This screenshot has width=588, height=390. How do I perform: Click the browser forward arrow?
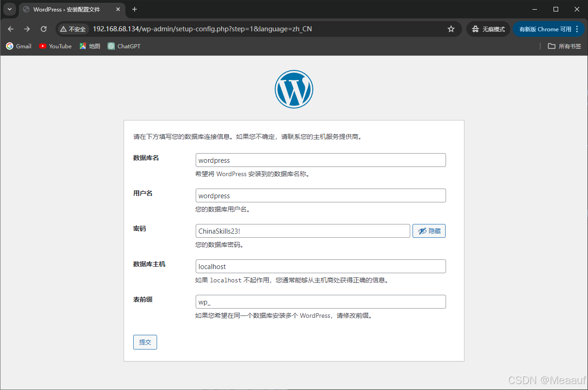click(27, 29)
